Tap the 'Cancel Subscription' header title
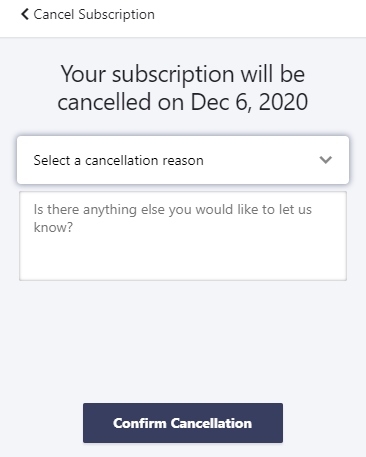Screen dimensions: 366x457 point(94,14)
